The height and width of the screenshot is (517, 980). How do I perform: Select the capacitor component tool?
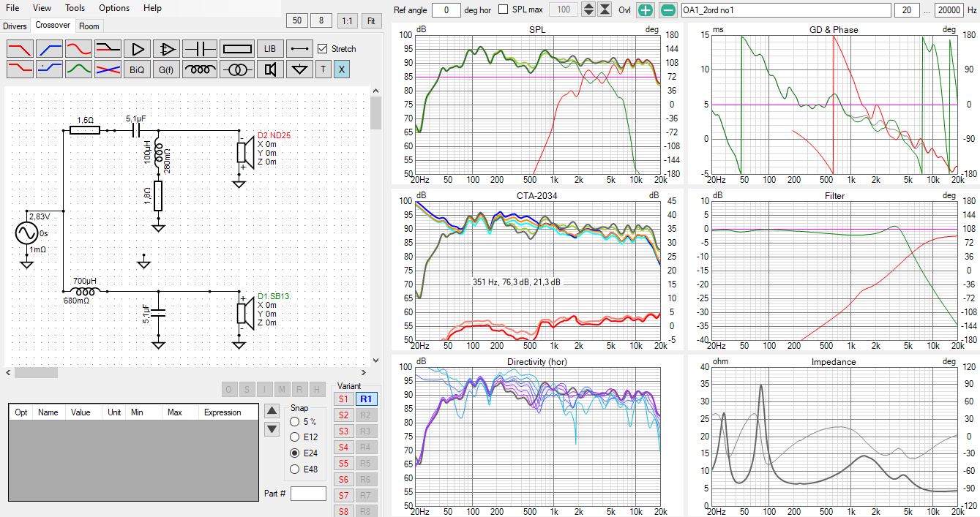click(x=199, y=49)
